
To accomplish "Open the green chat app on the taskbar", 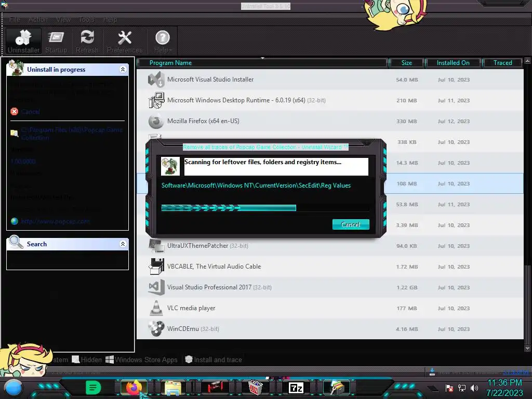I will (93, 388).
